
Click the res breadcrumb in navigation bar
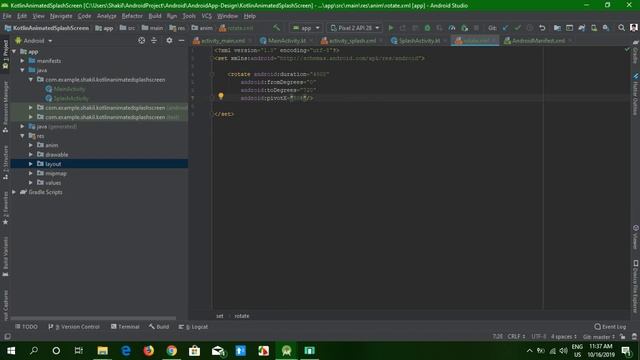point(178,28)
